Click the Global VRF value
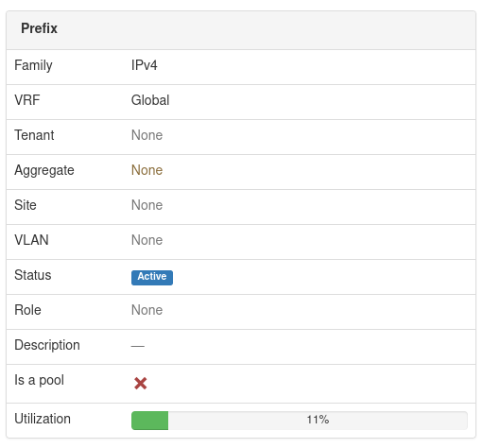This screenshot has width=483, height=448. (150, 100)
